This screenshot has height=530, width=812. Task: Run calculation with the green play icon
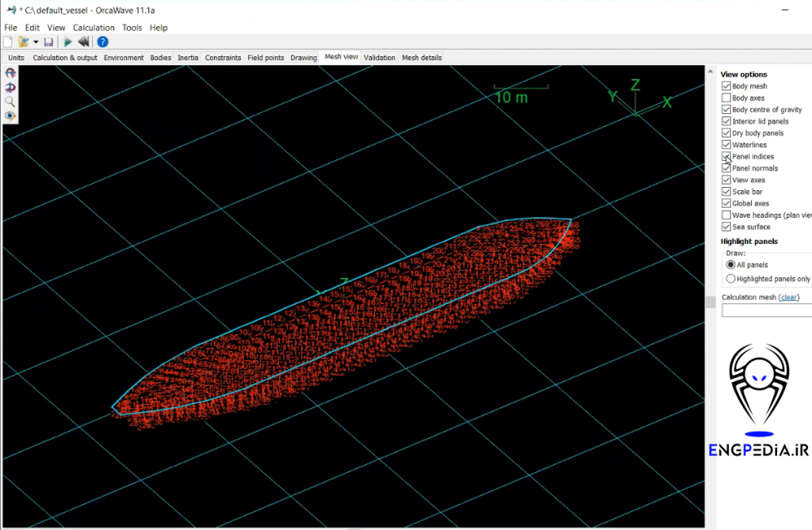point(68,42)
